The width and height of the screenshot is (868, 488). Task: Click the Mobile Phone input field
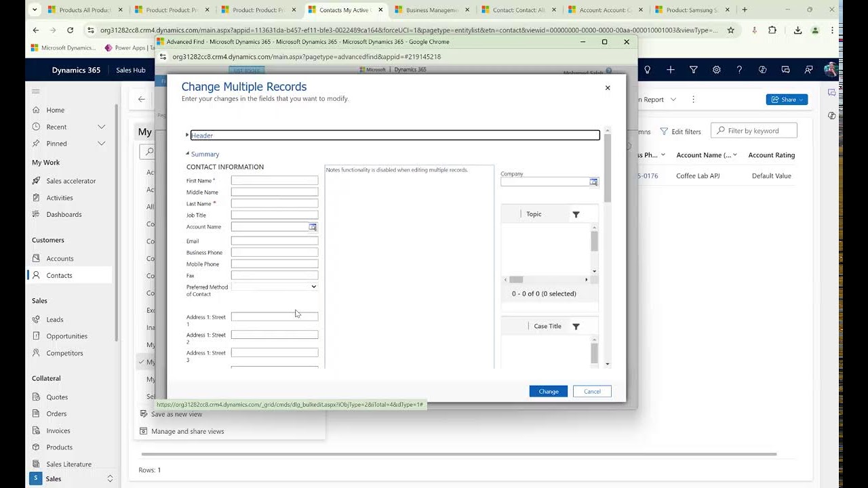[275, 264]
